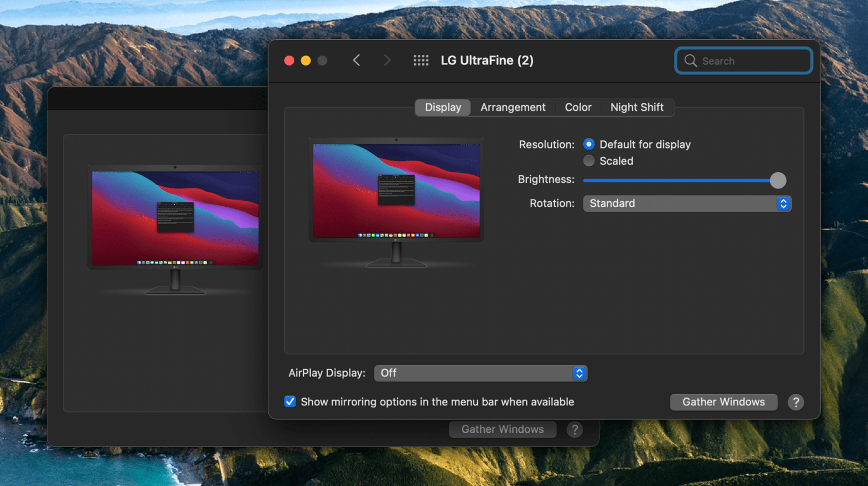Open the Color tab
868x486 pixels.
tap(578, 107)
